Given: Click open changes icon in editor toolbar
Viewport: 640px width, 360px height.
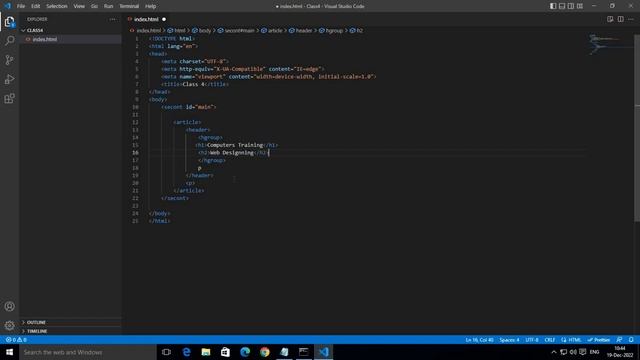Looking at the screenshot, I should point(610,19).
